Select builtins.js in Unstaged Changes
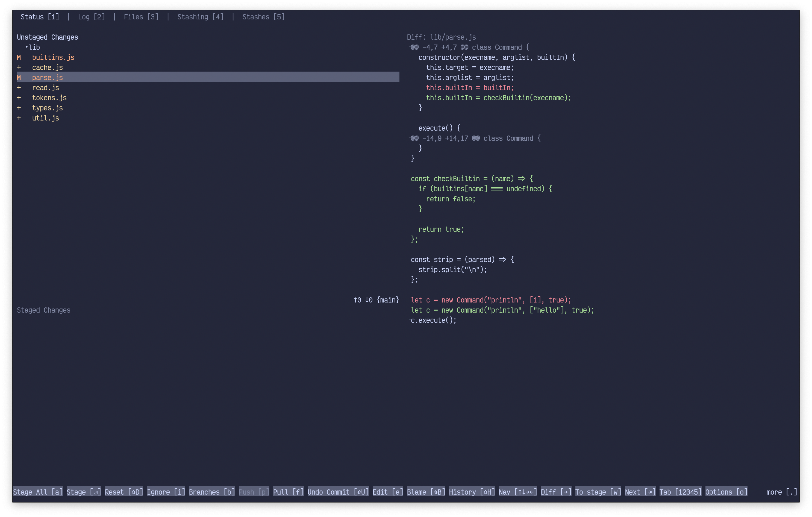The height and width of the screenshot is (517, 812). [x=53, y=57]
